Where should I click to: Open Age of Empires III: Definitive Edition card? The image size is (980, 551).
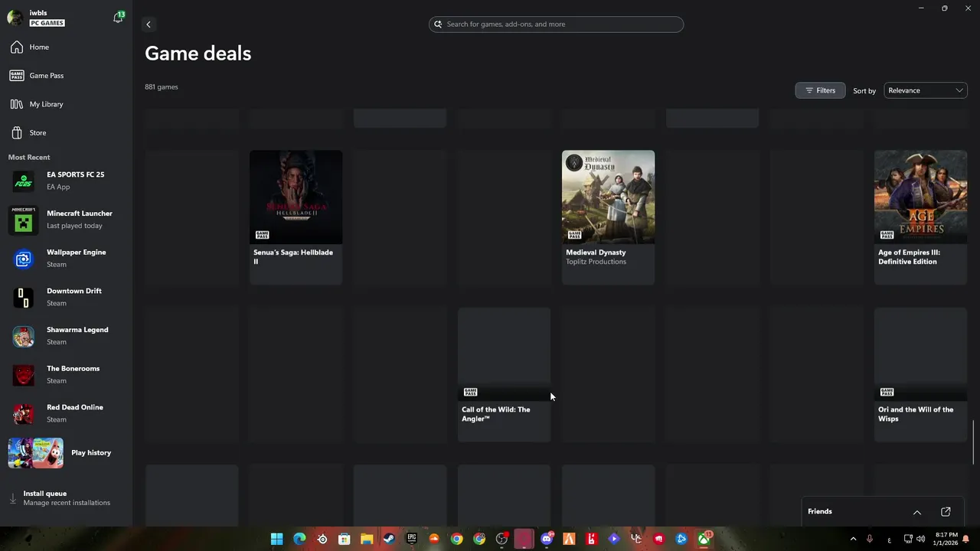tap(920, 217)
